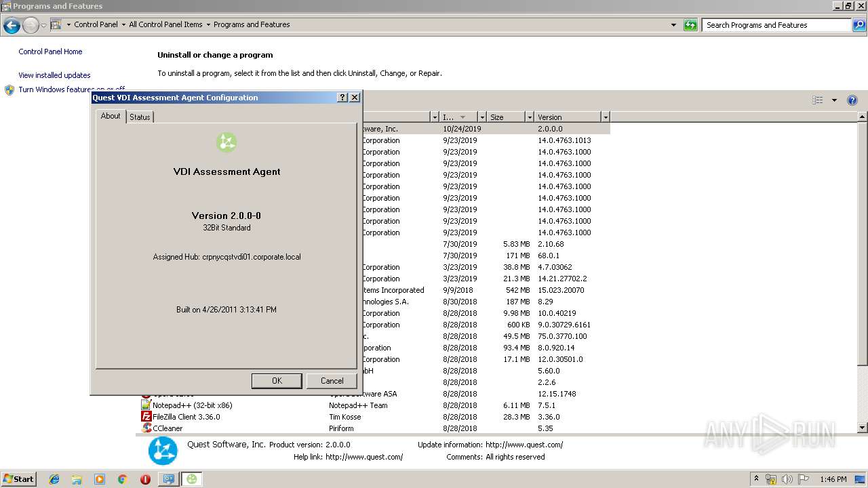Screen dimensions: 868x488
Task: Open the recent pages dropdown arrow
Action: [43, 26]
